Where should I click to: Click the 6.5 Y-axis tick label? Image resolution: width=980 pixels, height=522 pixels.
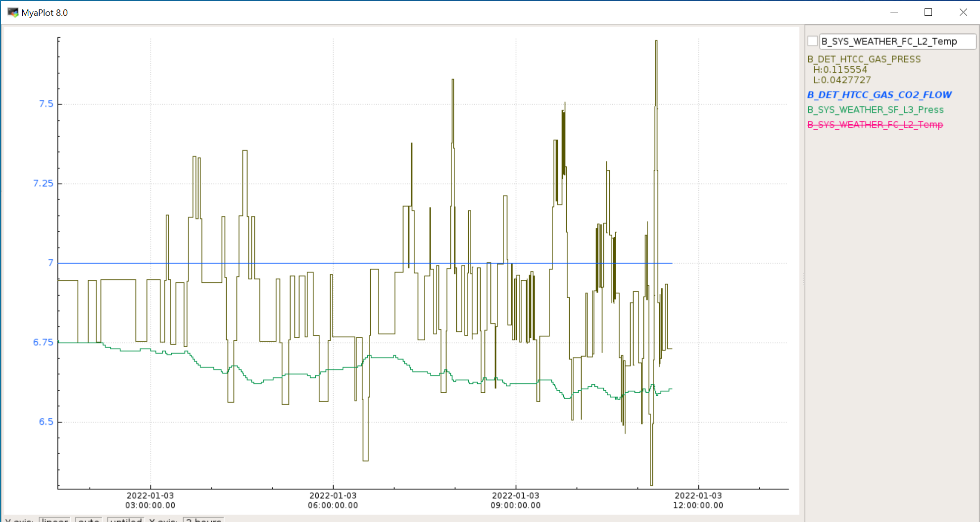click(x=46, y=422)
